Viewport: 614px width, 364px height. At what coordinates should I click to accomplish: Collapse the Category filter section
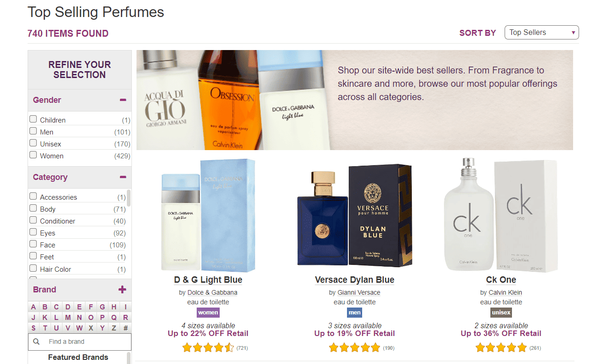point(123,177)
